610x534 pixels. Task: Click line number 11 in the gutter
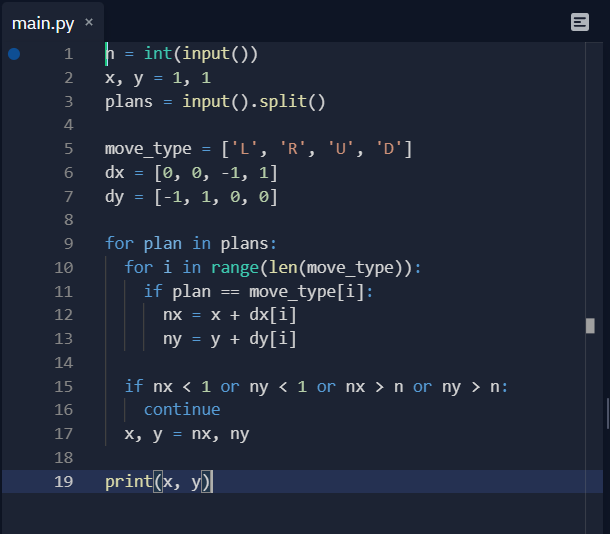click(x=64, y=291)
